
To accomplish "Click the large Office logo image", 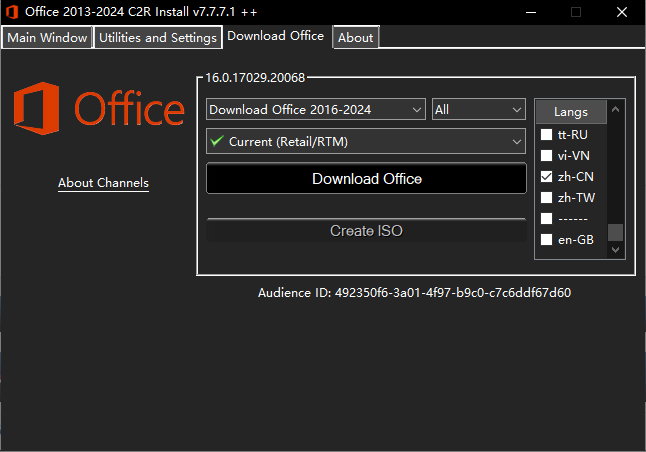I will (x=99, y=108).
